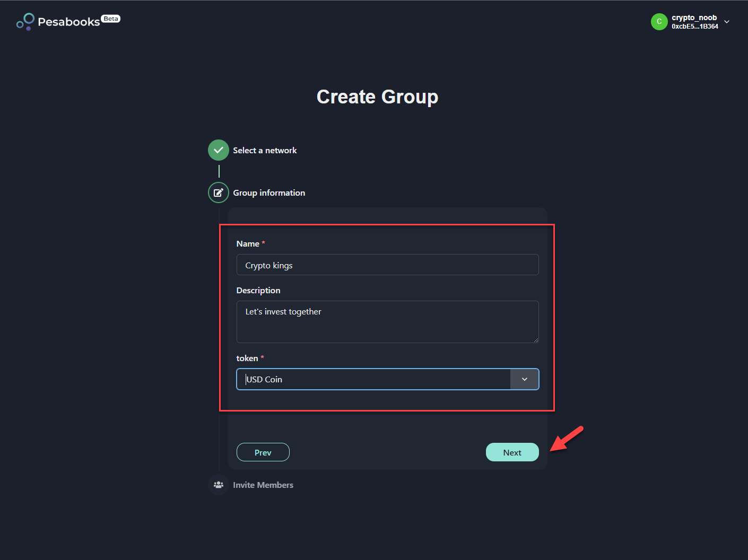Click into the Description text area
The height and width of the screenshot is (560, 748).
(388, 322)
